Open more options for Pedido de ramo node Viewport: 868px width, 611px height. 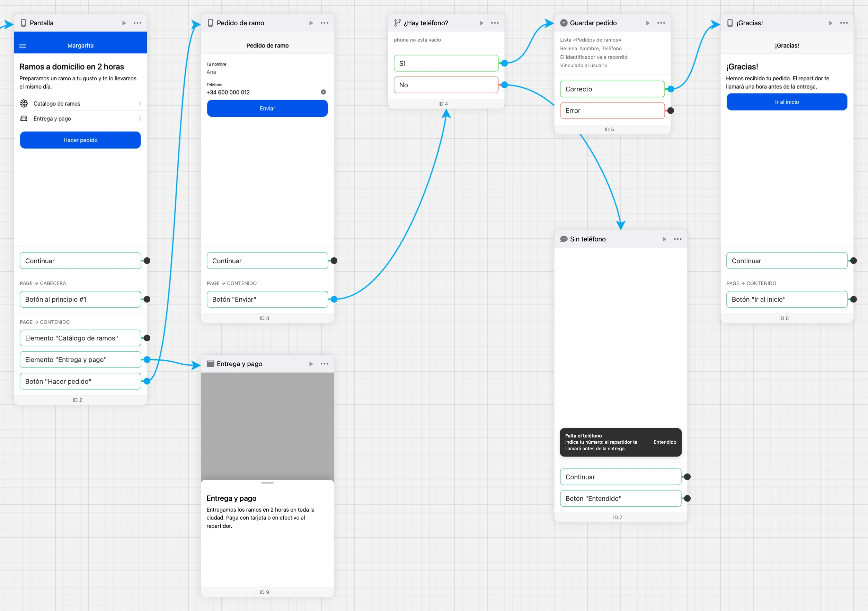pos(324,23)
